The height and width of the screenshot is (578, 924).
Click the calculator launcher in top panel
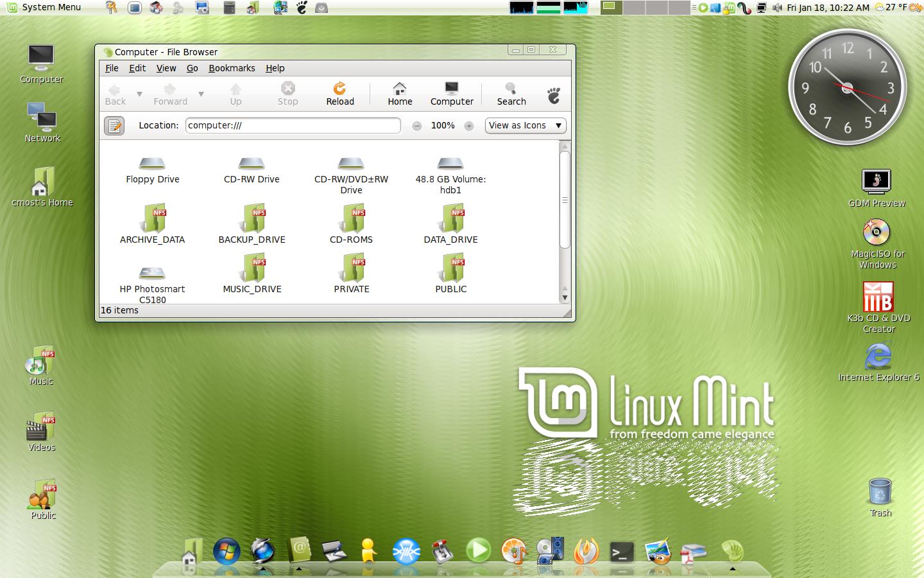(x=229, y=8)
